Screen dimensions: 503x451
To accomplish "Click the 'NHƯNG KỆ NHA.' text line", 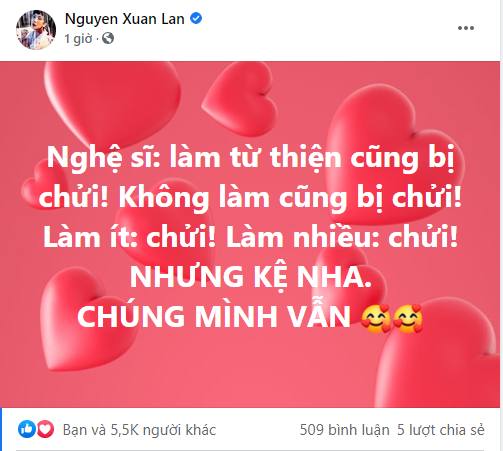I will coord(251,277).
